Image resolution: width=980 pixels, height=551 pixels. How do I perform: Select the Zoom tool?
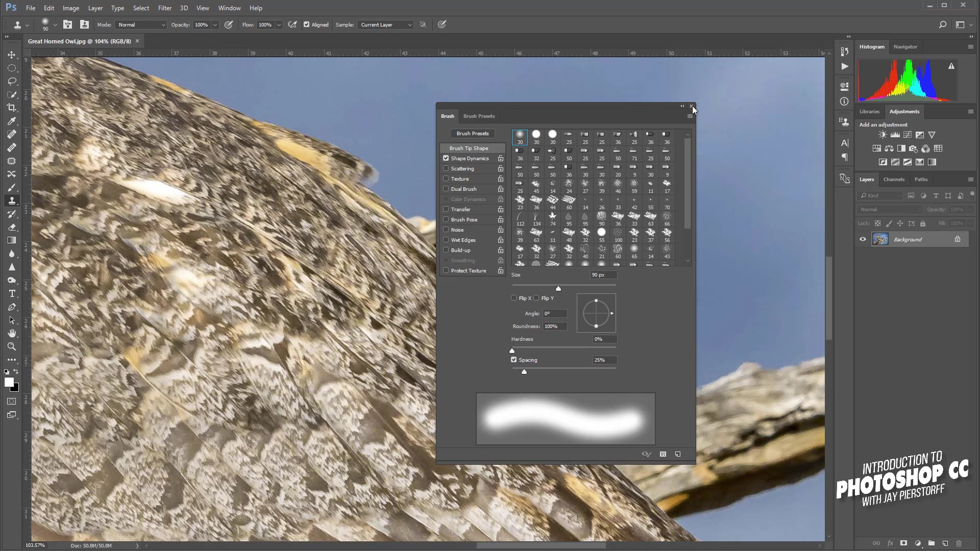11,346
